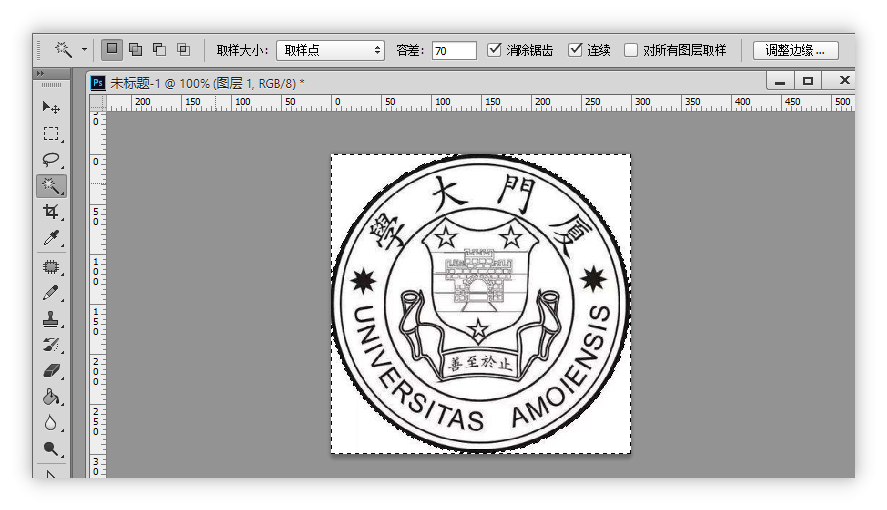Pick the Lasso tool

[x=51, y=159]
